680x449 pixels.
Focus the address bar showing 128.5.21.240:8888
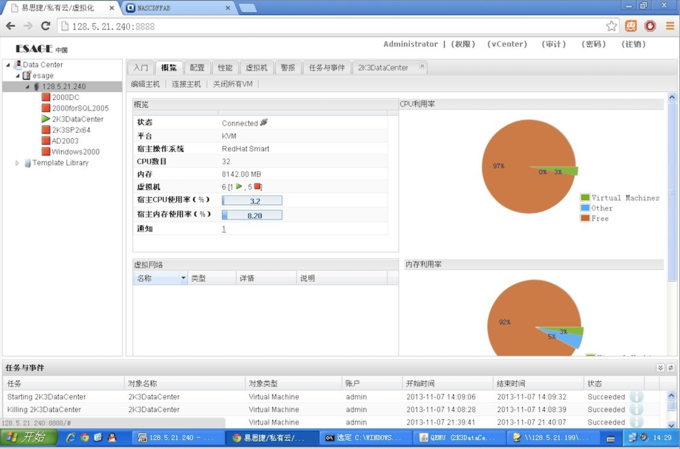(x=334, y=26)
